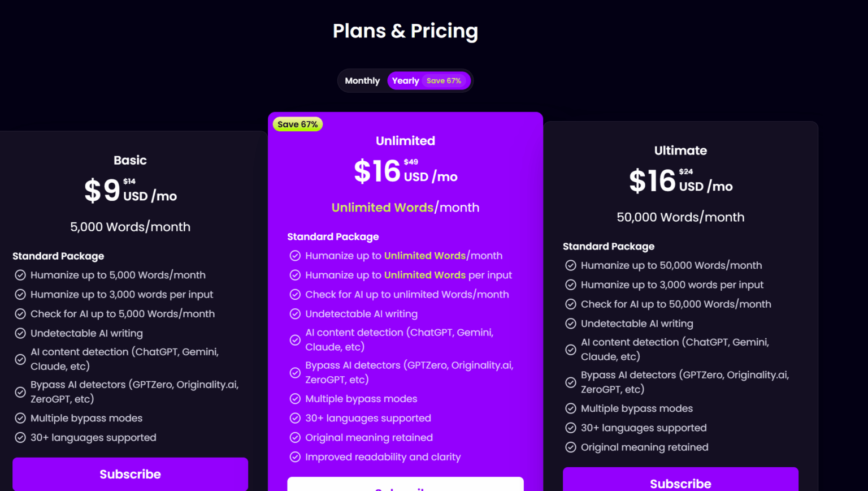Click the checkmark beside Basic 'Undetectable AI writing'

pyautogui.click(x=20, y=333)
